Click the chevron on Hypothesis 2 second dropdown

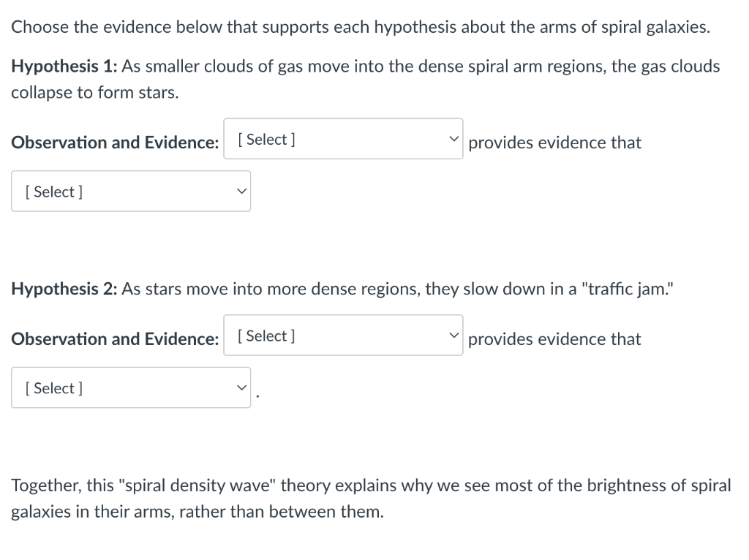pos(241,387)
